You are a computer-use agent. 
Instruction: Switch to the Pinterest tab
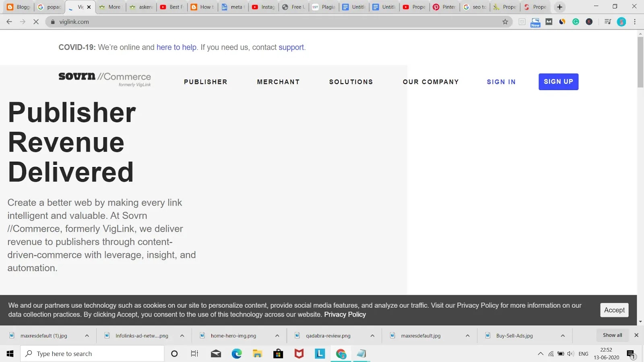(444, 7)
